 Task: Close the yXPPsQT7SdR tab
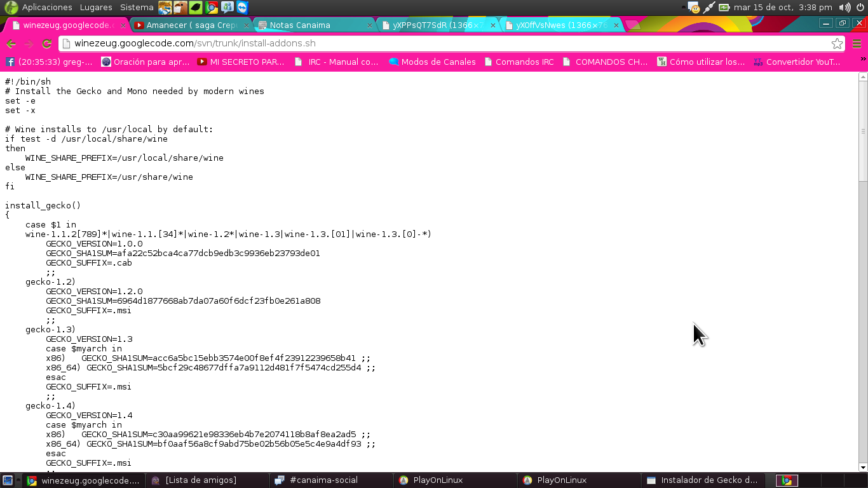click(493, 25)
